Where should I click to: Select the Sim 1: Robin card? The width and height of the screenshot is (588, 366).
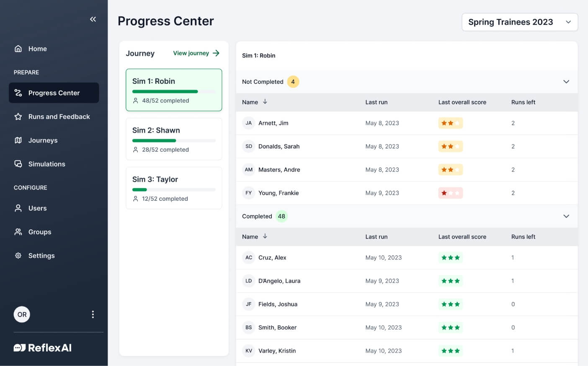(174, 90)
